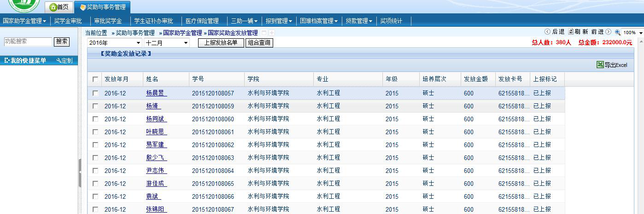The height and width of the screenshot is (214, 644).
Task: Click the forward arrow icon beside 前进
Action: [608, 32]
